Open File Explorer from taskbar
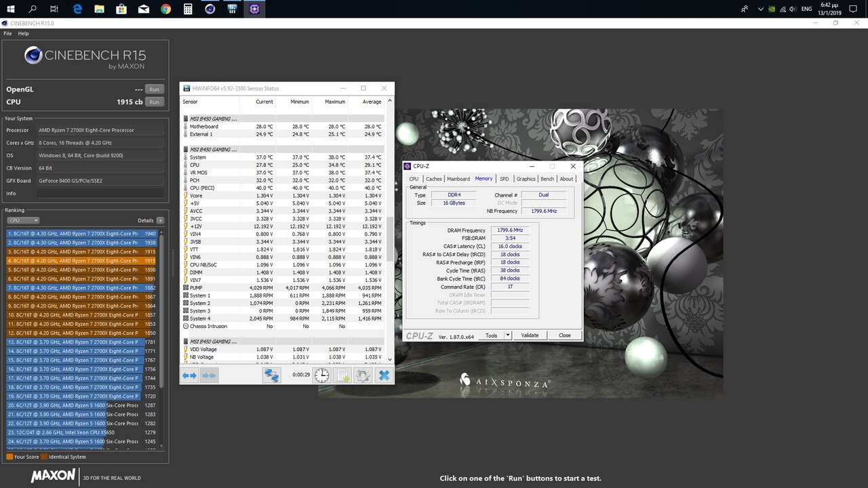This screenshot has height=488, width=868. [x=100, y=9]
